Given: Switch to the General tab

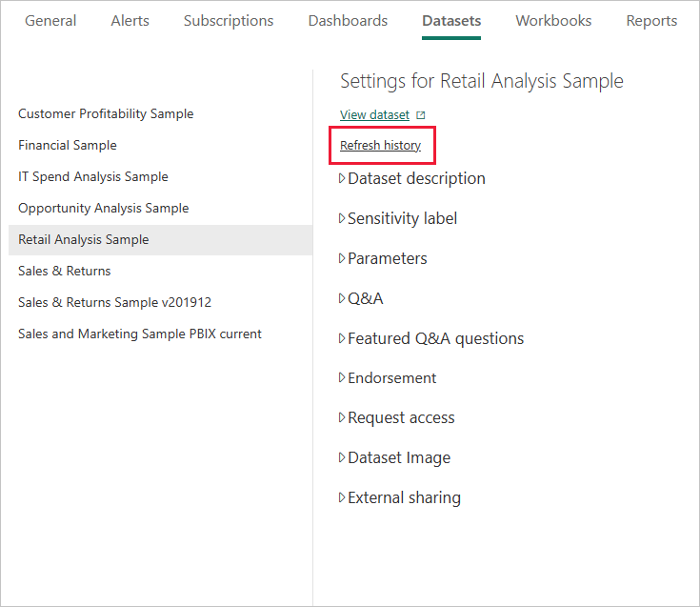Looking at the screenshot, I should [50, 21].
